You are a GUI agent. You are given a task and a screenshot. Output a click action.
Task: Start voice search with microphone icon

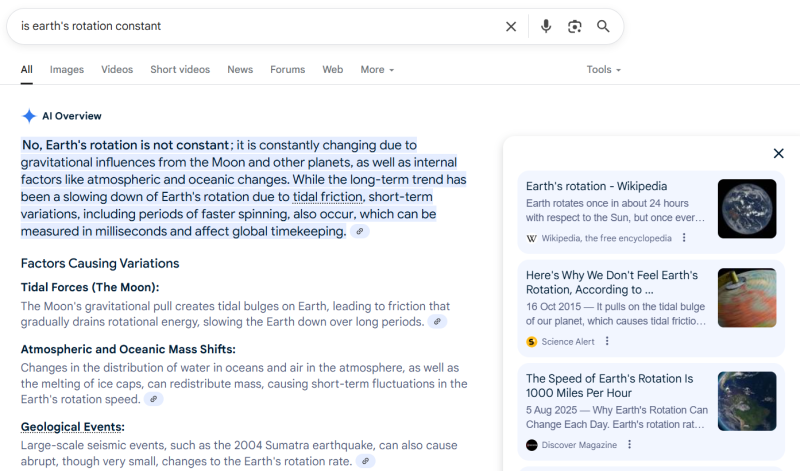click(546, 26)
